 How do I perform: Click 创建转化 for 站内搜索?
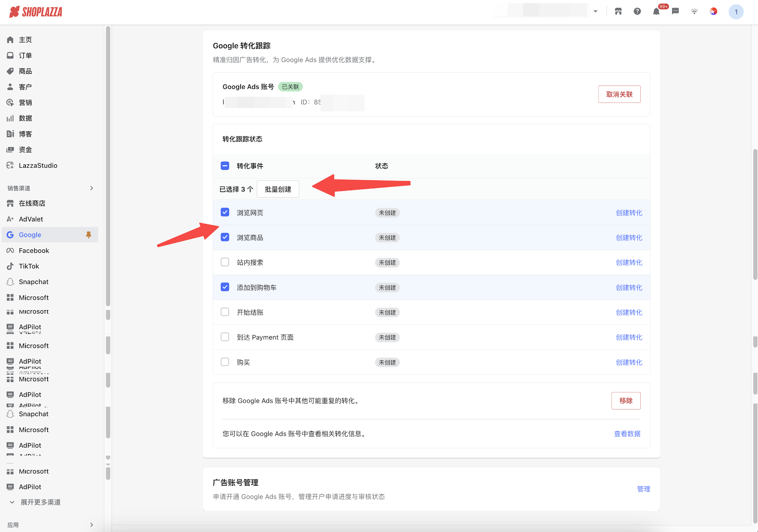(x=629, y=262)
